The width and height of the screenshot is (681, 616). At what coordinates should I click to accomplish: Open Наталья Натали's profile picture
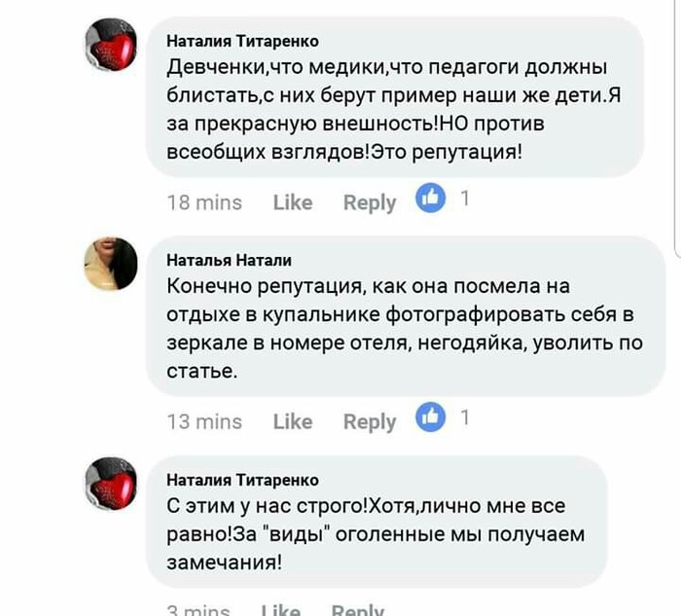click(111, 263)
